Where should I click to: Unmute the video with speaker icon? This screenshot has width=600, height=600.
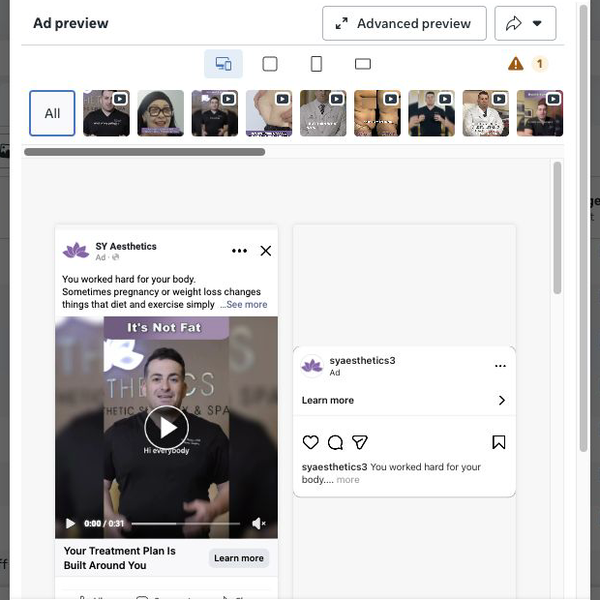pos(258,523)
